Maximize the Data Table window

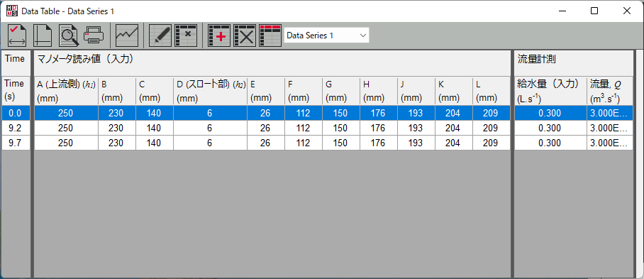coord(594,11)
